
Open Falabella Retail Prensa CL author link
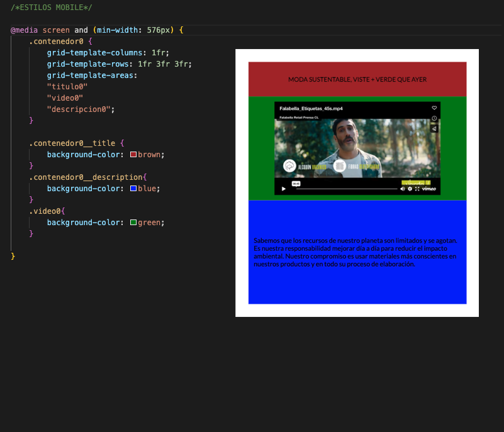pos(299,118)
